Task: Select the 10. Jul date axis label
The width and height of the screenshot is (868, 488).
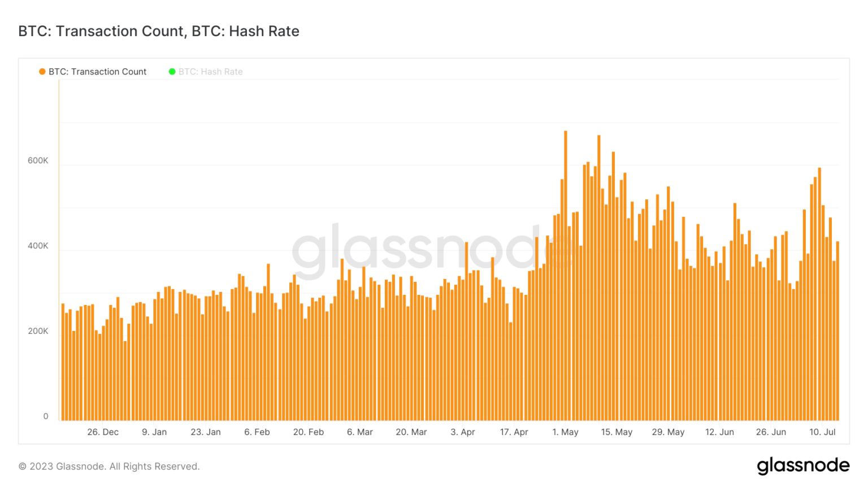Action: pyautogui.click(x=822, y=432)
